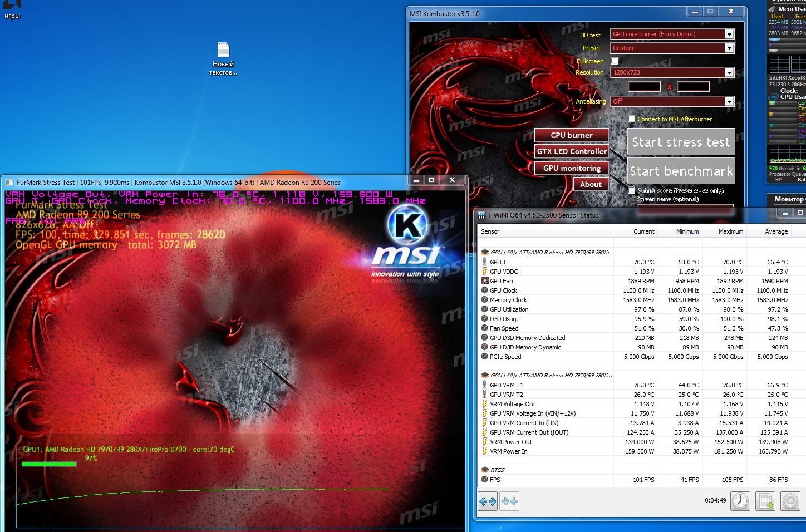Click the Sensor column header in HWiNFO64

coord(545,231)
